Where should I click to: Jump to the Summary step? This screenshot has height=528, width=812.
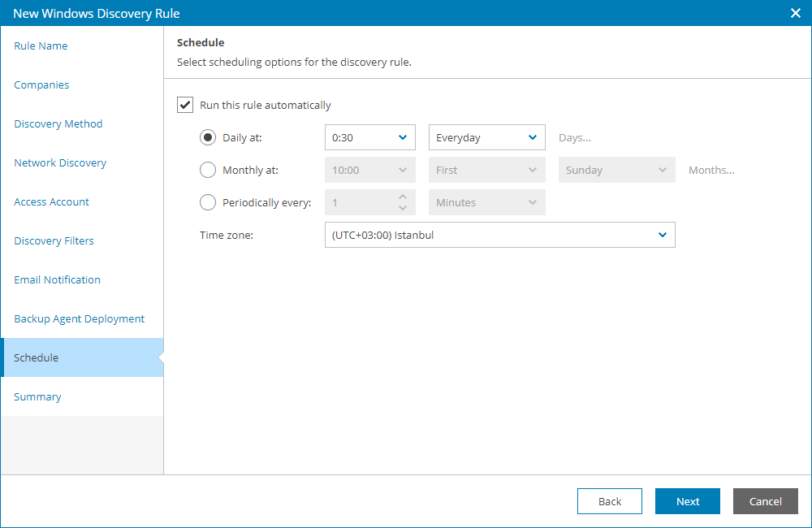pyautogui.click(x=37, y=396)
